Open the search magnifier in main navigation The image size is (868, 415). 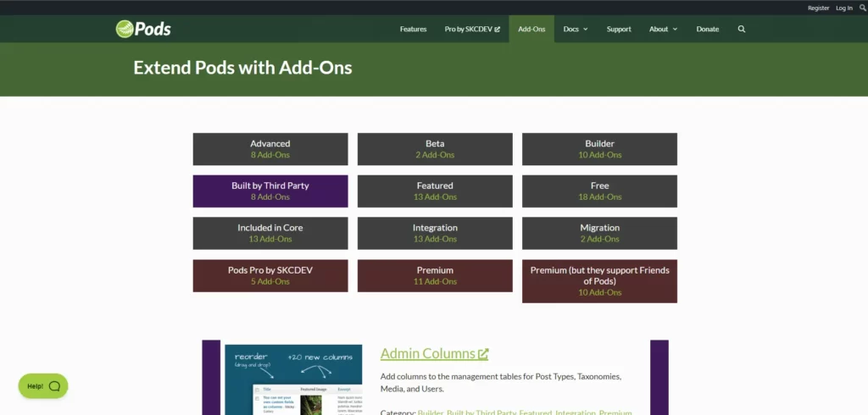tap(741, 29)
